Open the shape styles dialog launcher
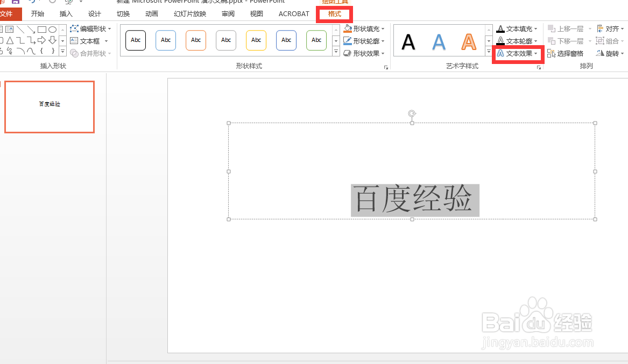This screenshot has height=364, width=628. point(386,68)
